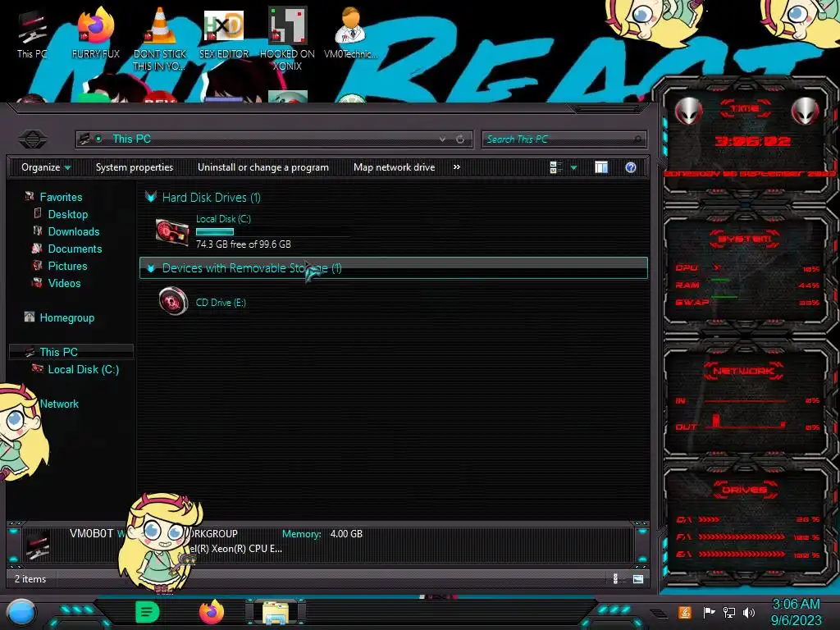Image resolution: width=840 pixels, height=630 pixels.
Task: Click "74.3 GB free of 99.6 GB" text
Action: (243, 244)
